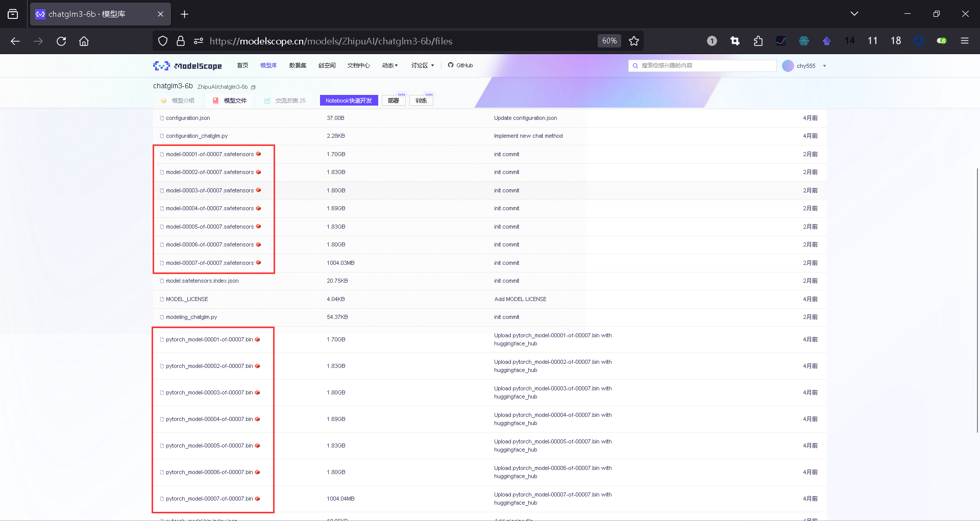
Task: Expand the 讨论区 navigation dropdown
Action: tap(423, 65)
